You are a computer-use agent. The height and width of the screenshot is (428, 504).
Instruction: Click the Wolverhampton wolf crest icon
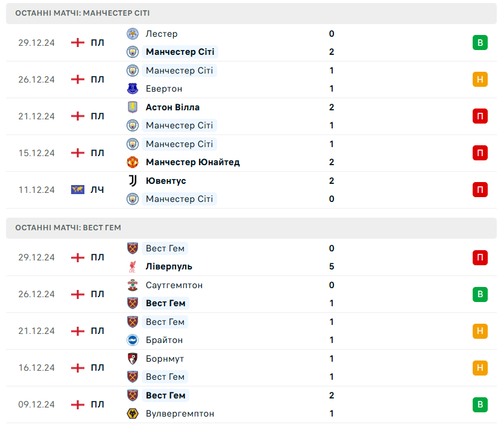pyautogui.click(x=133, y=414)
